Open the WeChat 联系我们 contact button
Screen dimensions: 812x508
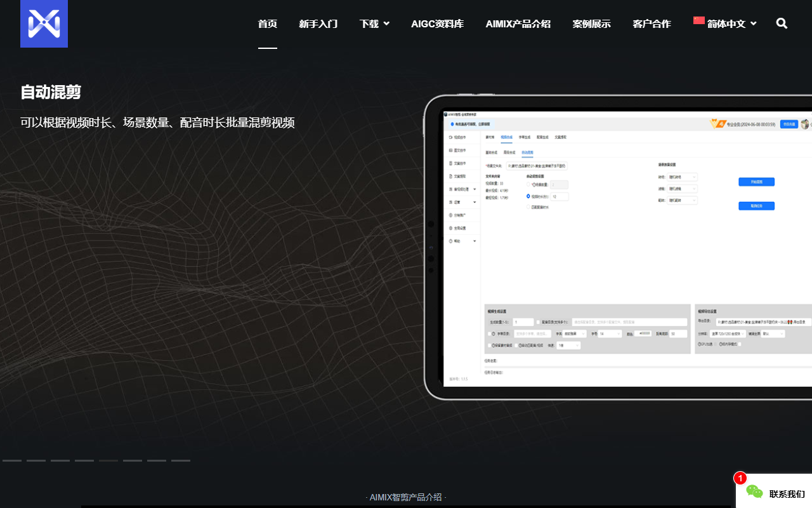774,491
